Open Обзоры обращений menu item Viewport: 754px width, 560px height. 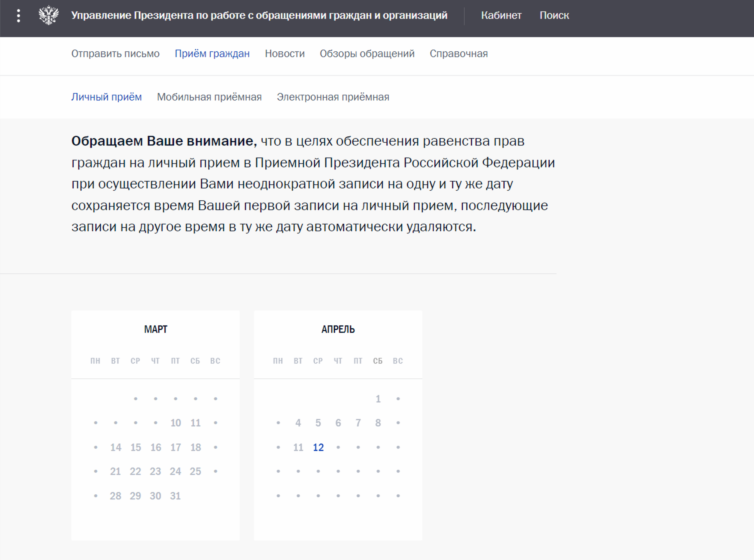pos(367,54)
